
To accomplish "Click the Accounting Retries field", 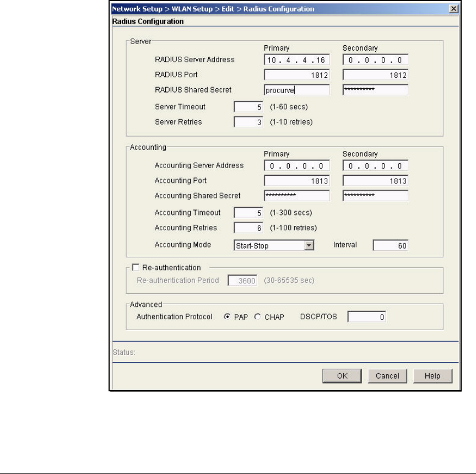I will [x=248, y=228].
